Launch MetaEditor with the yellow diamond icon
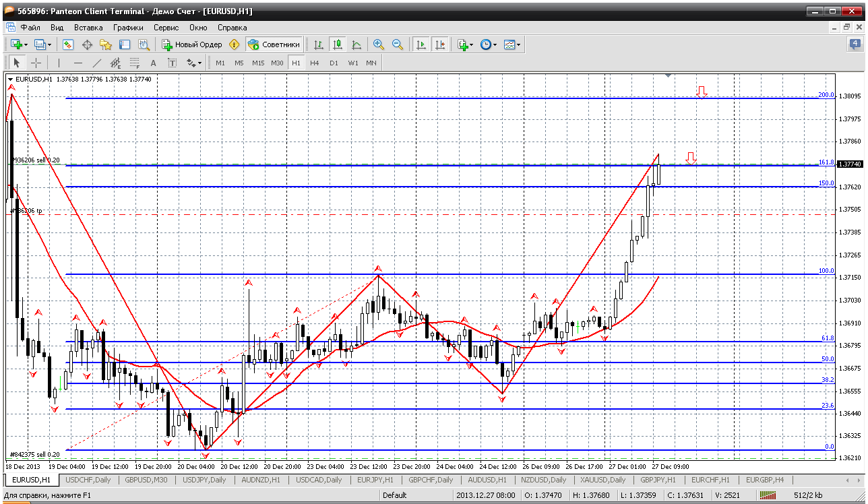Image resolution: width=868 pixels, height=504 pixels. pos(235,44)
